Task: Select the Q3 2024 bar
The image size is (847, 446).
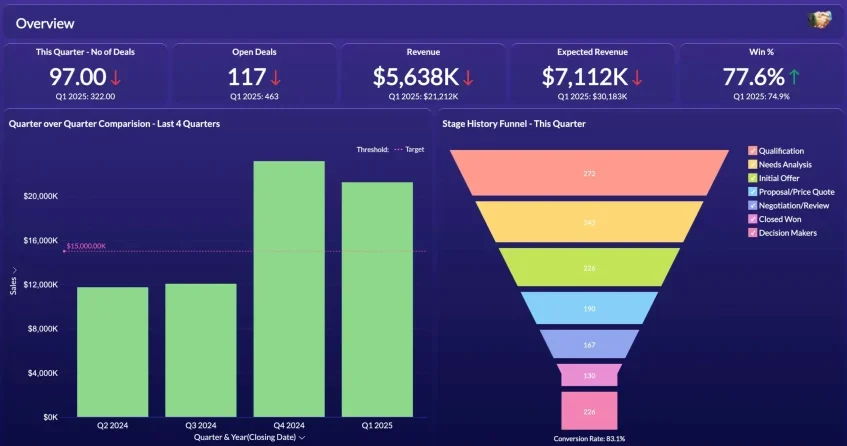Action: pyautogui.click(x=201, y=350)
